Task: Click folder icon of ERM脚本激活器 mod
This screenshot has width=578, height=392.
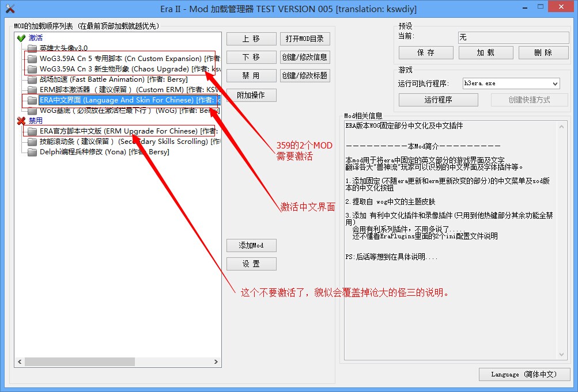Action: coord(32,90)
